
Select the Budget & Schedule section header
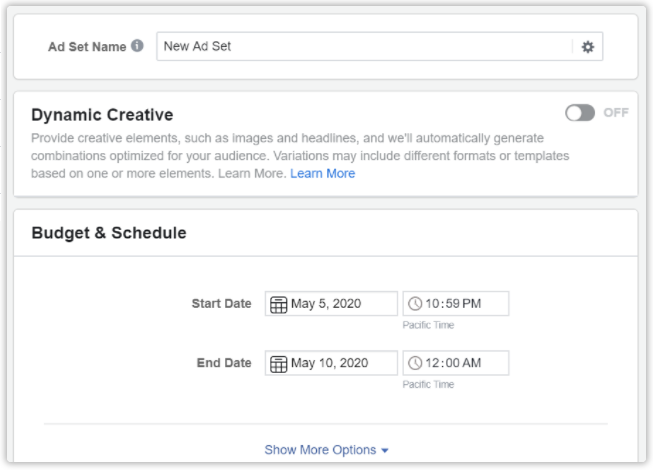tap(109, 233)
